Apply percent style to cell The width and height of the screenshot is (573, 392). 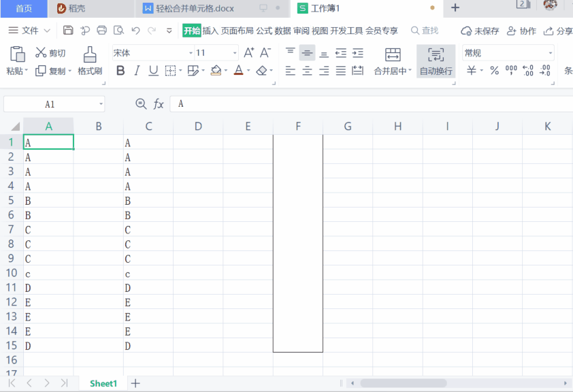495,71
